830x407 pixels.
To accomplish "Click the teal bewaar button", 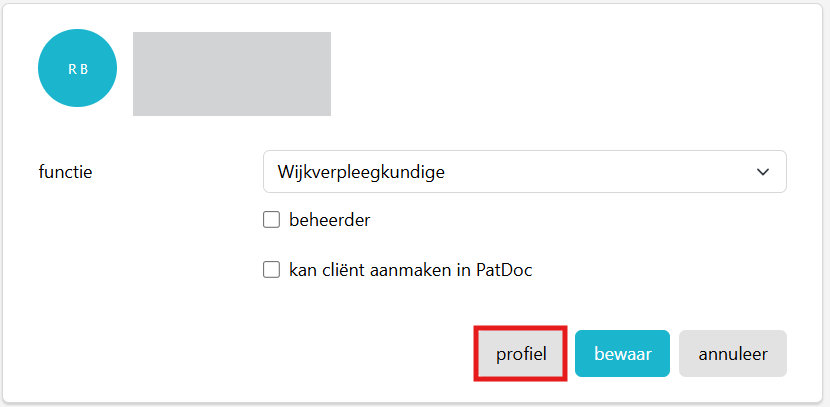I will [622, 354].
